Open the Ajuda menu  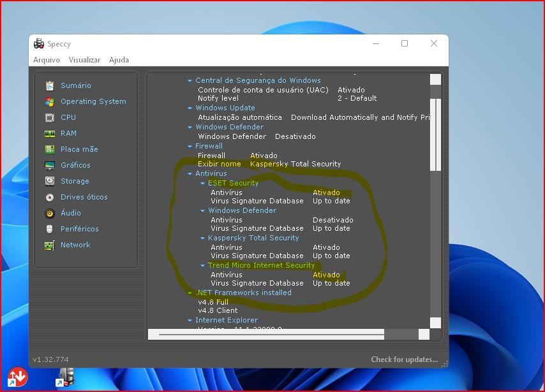[119, 60]
